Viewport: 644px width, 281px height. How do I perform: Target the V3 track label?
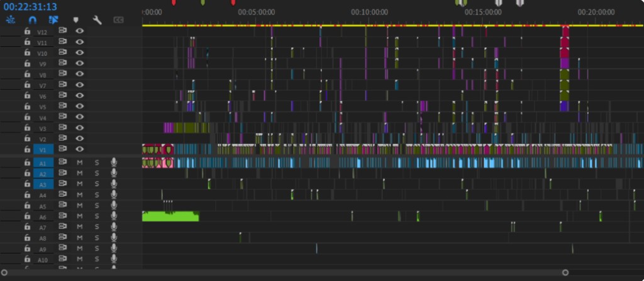tap(43, 128)
